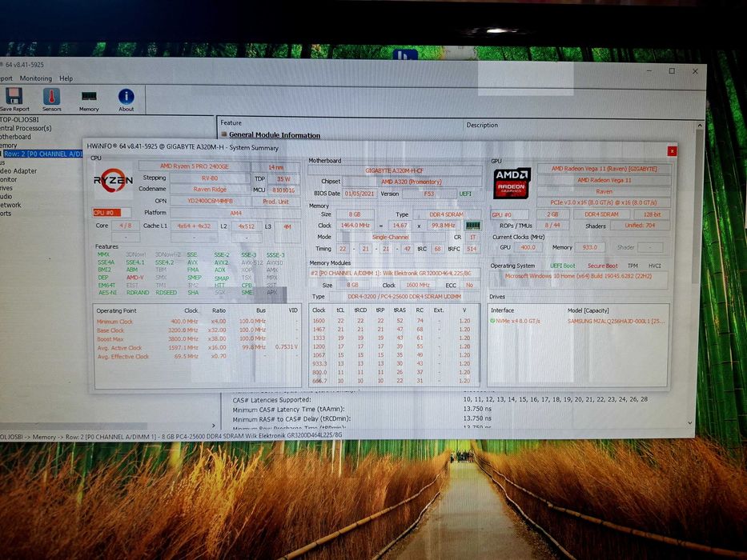Click the PCIe v3.0 x16 interface field
Viewport: 747px width, 560px height.
[x=604, y=203]
